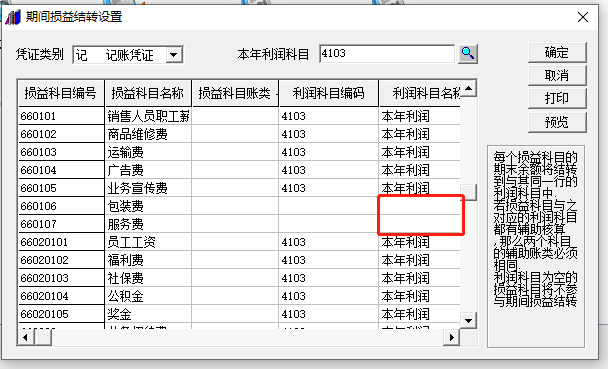608x369 pixels.
Task: Select cell 66020103
Action: 61,278
